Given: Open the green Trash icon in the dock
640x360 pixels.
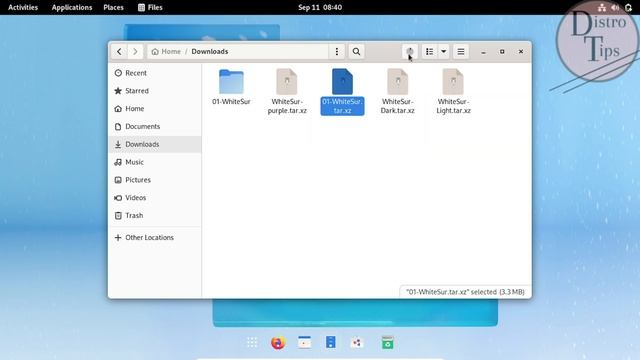Looking at the screenshot, I should pyautogui.click(x=387, y=342).
